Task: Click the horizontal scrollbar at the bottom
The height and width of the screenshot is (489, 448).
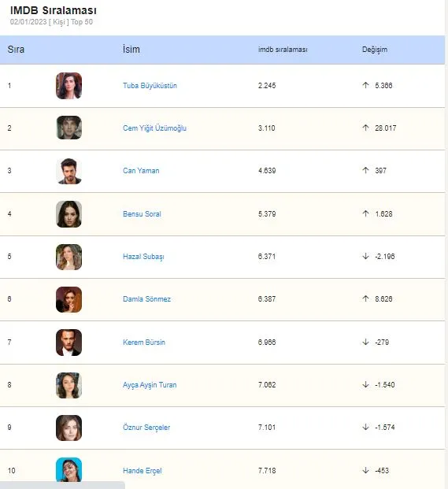Action: click(62, 485)
